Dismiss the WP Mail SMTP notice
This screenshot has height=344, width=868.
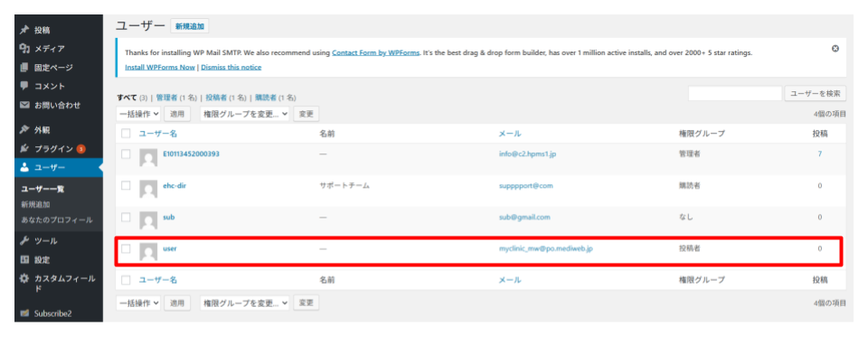[835, 49]
